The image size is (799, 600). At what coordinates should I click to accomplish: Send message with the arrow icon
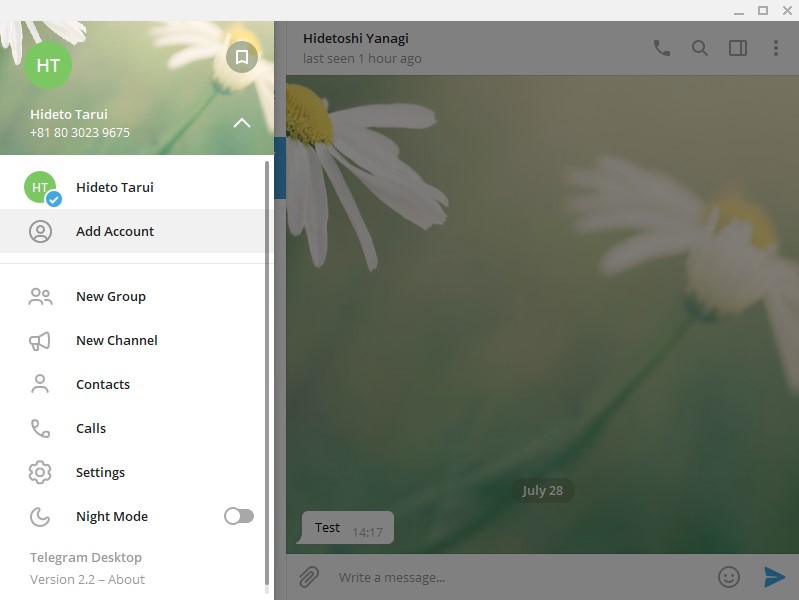774,577
